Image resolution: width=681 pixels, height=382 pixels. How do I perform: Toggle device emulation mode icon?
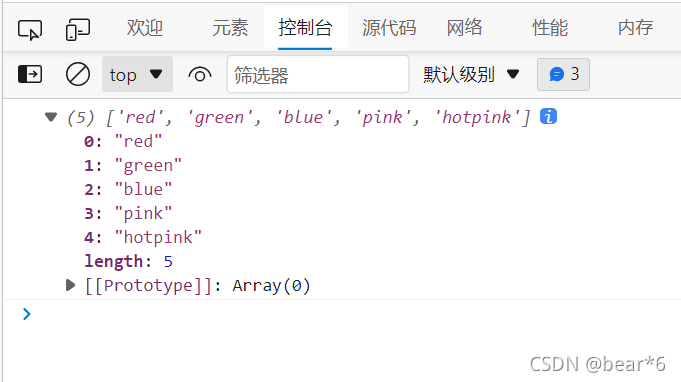coord(78,30)
